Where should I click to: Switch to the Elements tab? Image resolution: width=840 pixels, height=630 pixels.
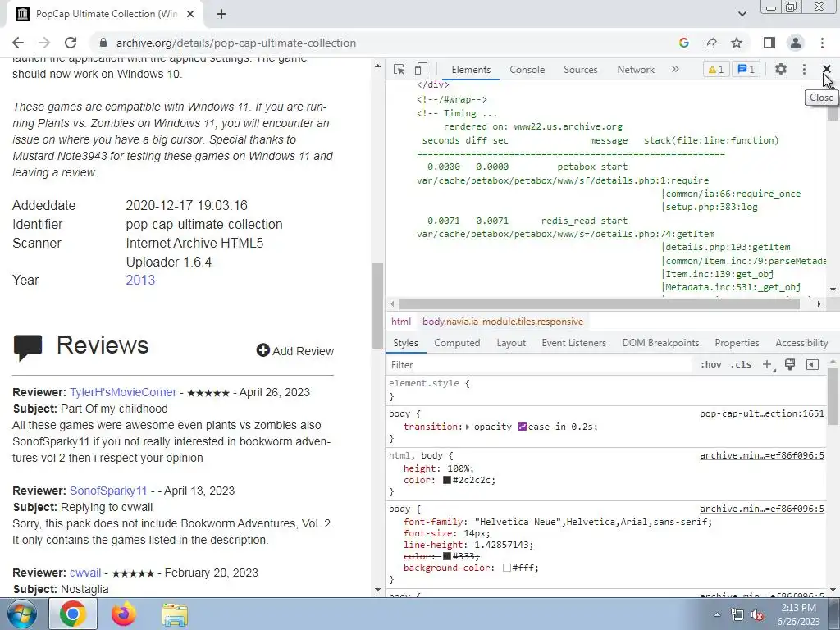coord(471,70)
